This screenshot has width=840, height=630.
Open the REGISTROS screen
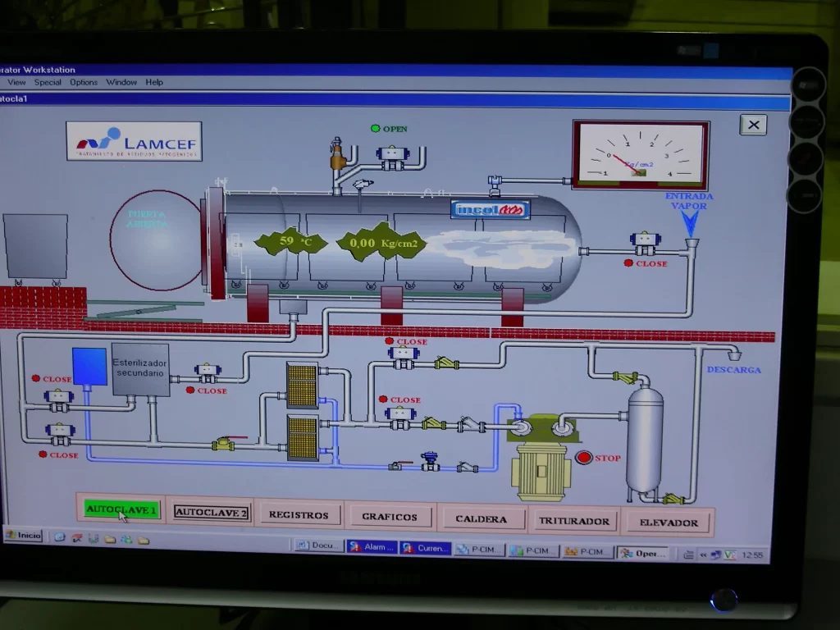(299, 515)
